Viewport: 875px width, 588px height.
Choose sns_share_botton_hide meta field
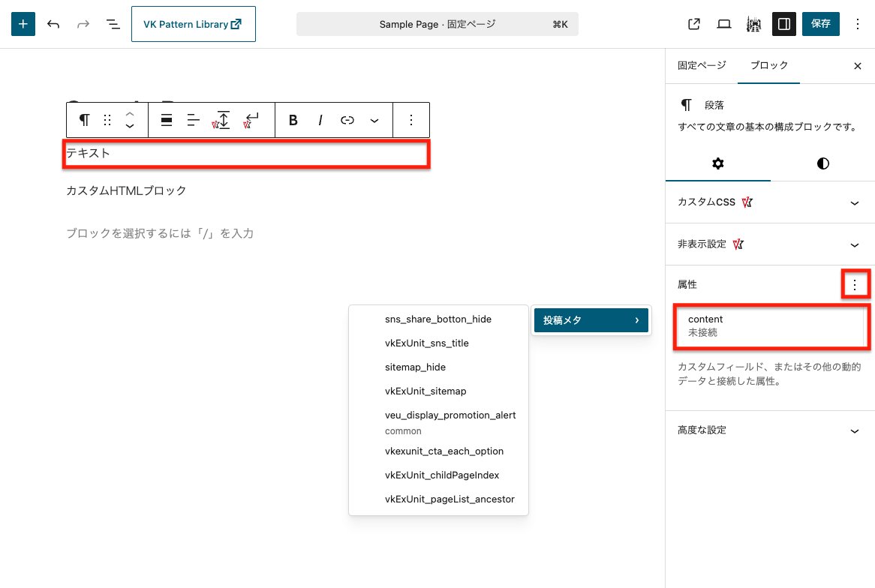point(438,319)
